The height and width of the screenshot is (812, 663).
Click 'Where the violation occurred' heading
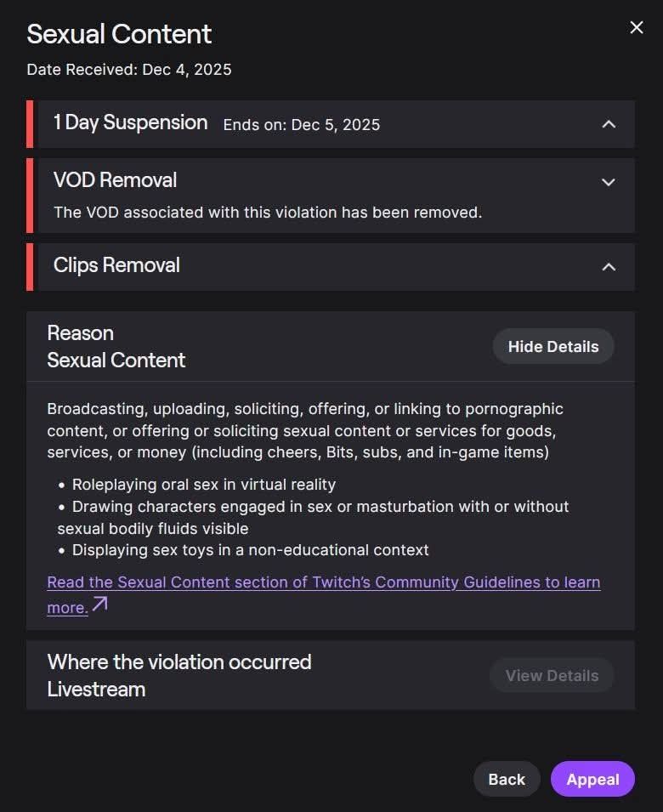pyautogui.click(x=179, y=662)
